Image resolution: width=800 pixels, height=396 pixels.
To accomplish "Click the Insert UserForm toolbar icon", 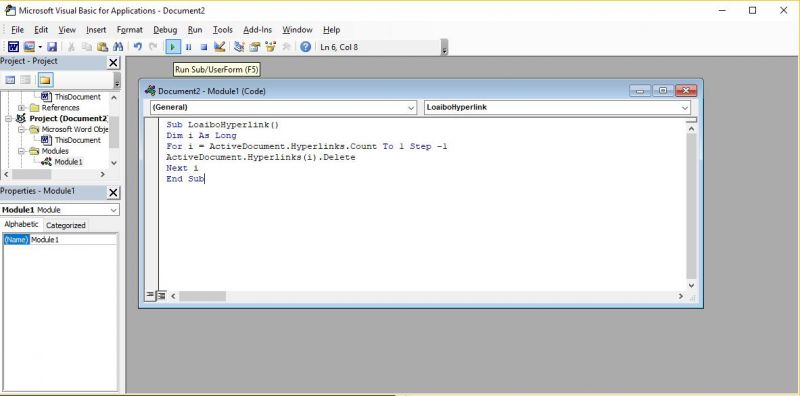I will point(29,47).
